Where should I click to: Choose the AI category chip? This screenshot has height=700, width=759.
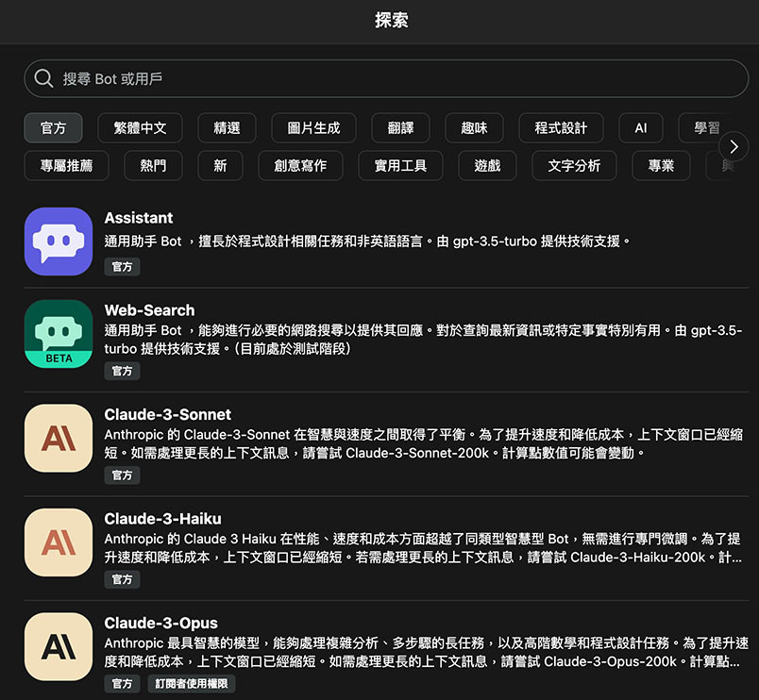(640, 127)
